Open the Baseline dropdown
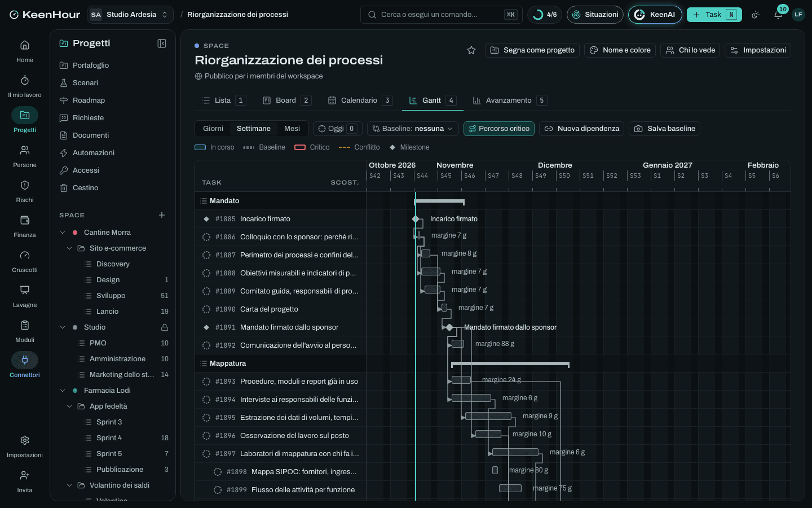 point(413,129)
